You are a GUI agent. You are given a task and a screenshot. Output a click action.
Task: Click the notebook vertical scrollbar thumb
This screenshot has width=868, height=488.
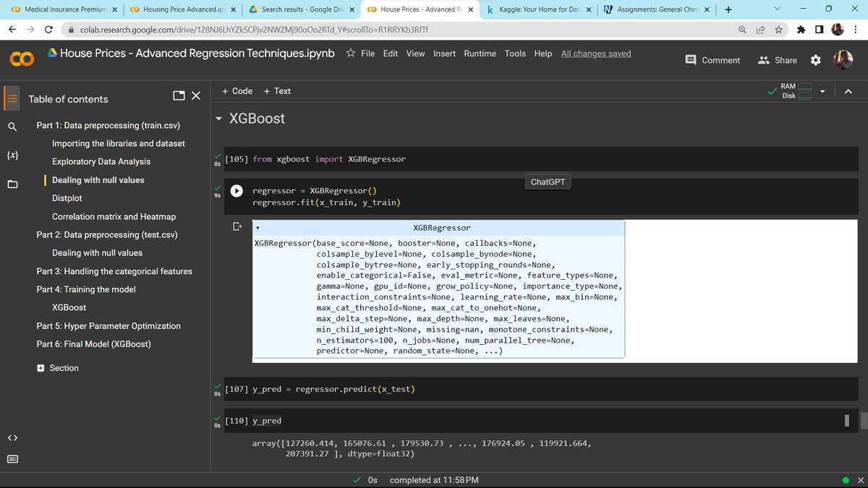(864, 421)
